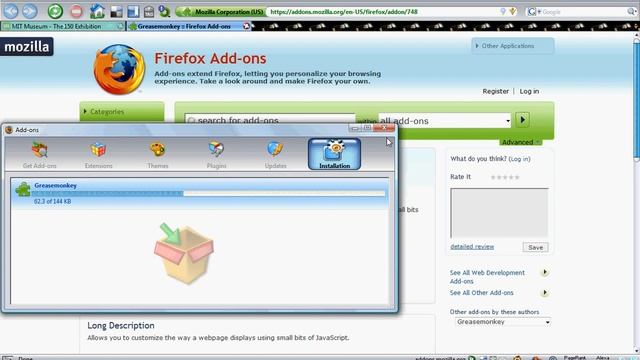Screen dimensions: 640x360
Task: Open Updates pane in Add-ons window
Action: pyautogui.click(x=276, y=154)
